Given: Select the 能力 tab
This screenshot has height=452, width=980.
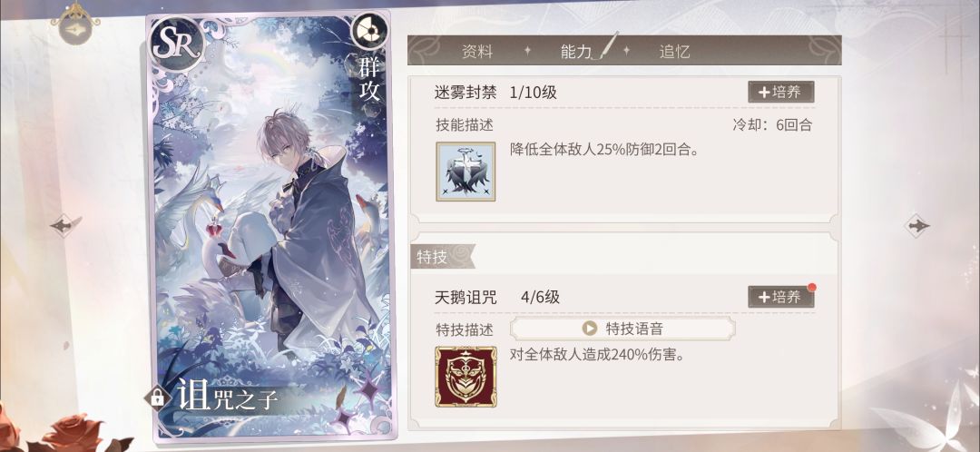Looking at the screenshot, I should tap(576, 52).
